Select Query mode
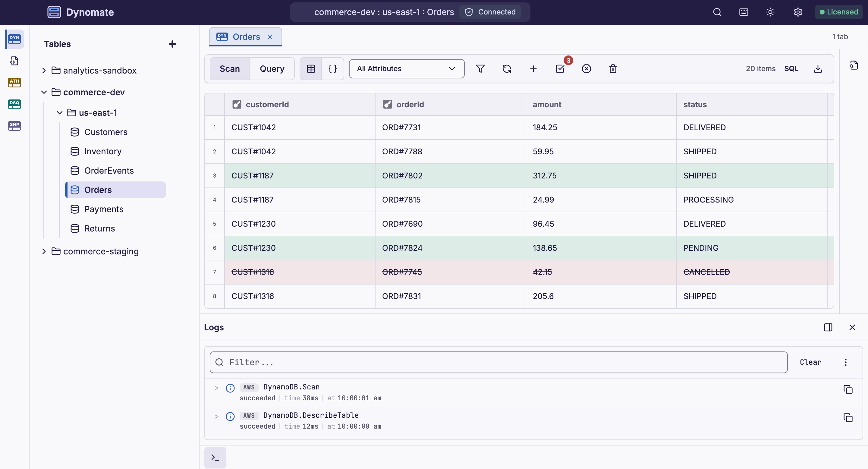The width and height of the screenshot is (868, 469). (x=272, y=69)
